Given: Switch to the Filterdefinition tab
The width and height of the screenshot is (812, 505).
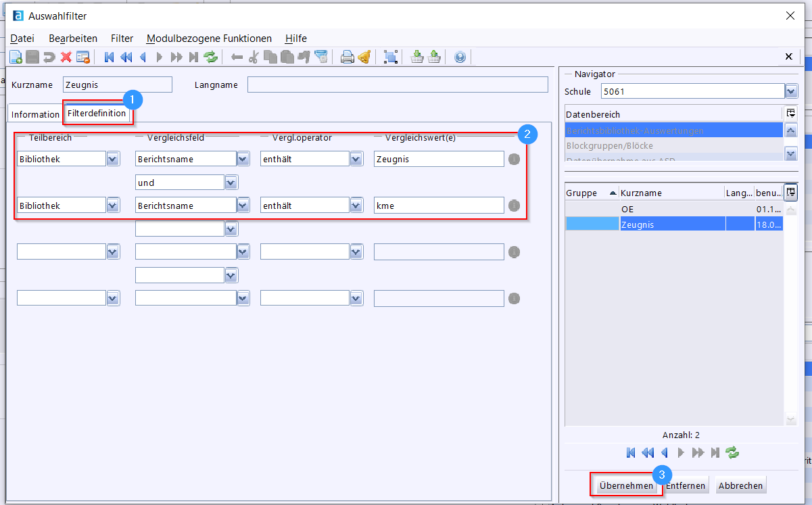Looking at the screenshot, I should click(x=97, y=114).
